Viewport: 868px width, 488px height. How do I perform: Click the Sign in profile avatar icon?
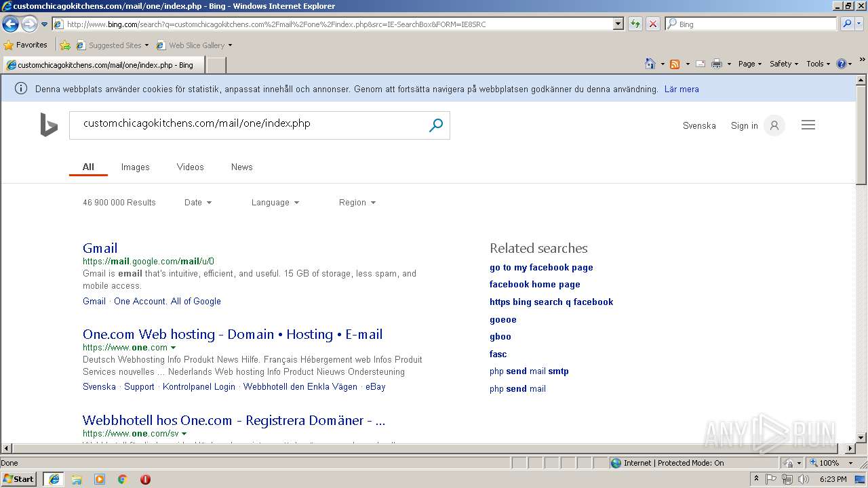[x=774, y=125]
